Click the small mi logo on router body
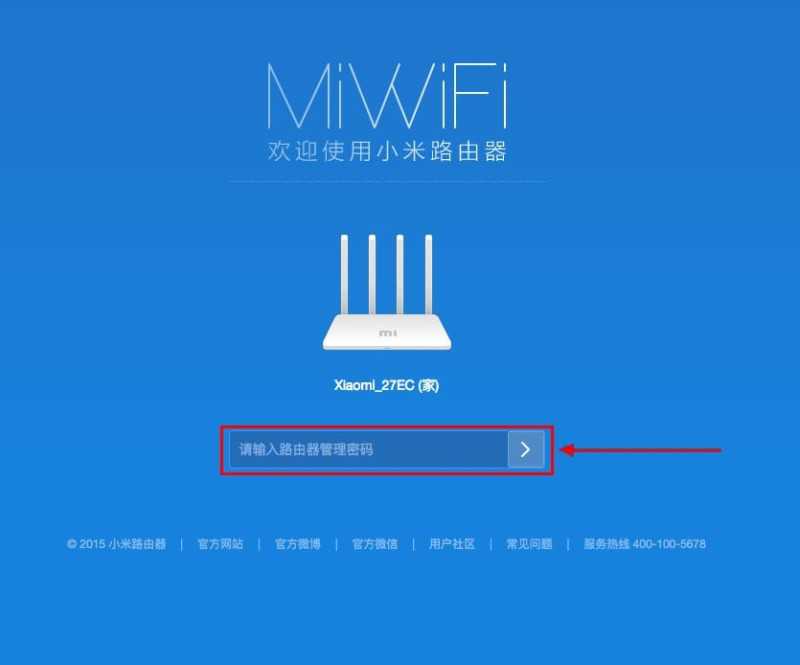800x665 pixels. point(387,333)
